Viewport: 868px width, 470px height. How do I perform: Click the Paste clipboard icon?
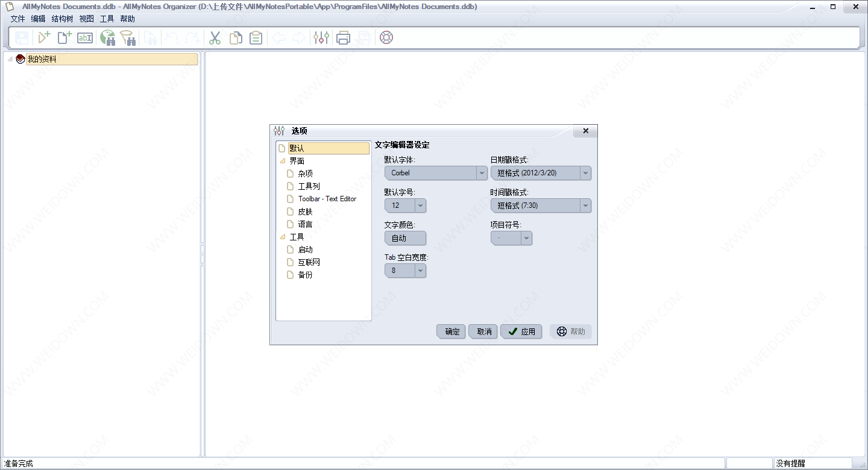(x=256, y=38)
